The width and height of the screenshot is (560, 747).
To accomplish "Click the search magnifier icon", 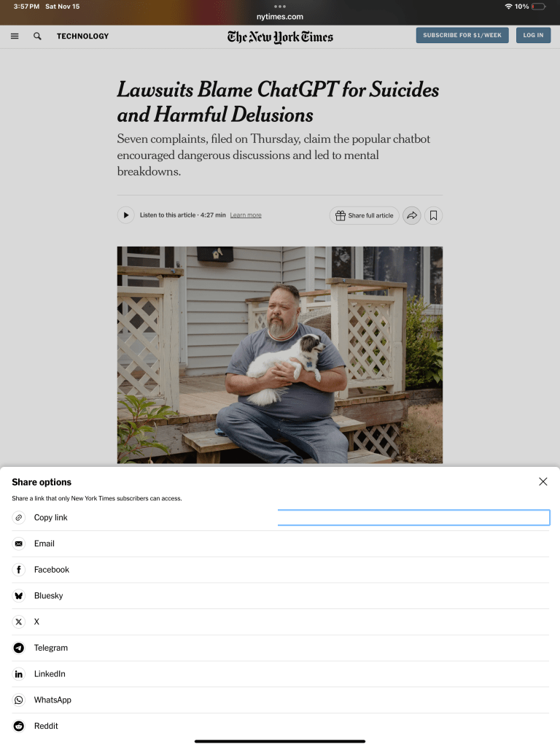I will click(x=37, y=36).
